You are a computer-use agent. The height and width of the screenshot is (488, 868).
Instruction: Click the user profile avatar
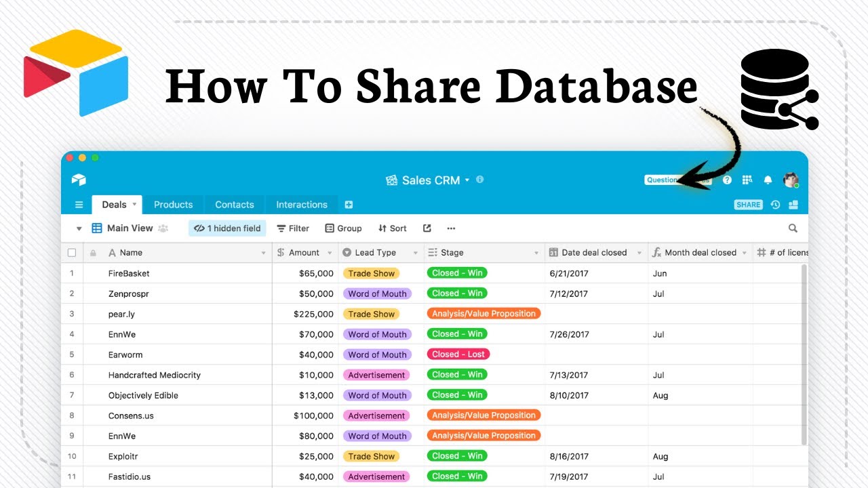[x=791, y=180]
